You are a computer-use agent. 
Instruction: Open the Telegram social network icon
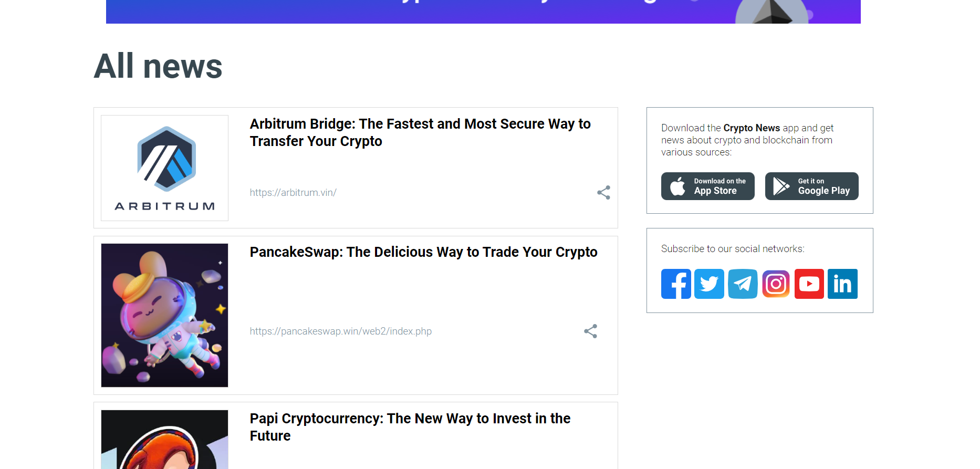[743, 284]
